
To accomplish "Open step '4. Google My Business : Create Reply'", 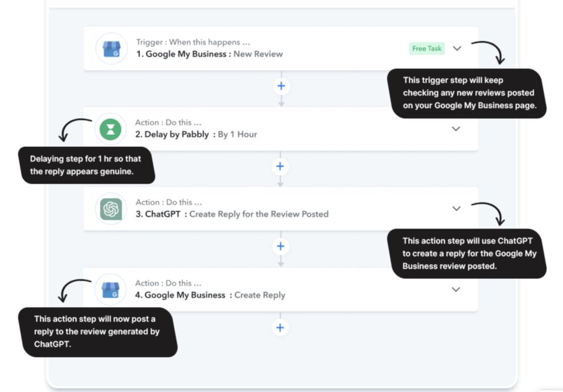I will (280, 290).
